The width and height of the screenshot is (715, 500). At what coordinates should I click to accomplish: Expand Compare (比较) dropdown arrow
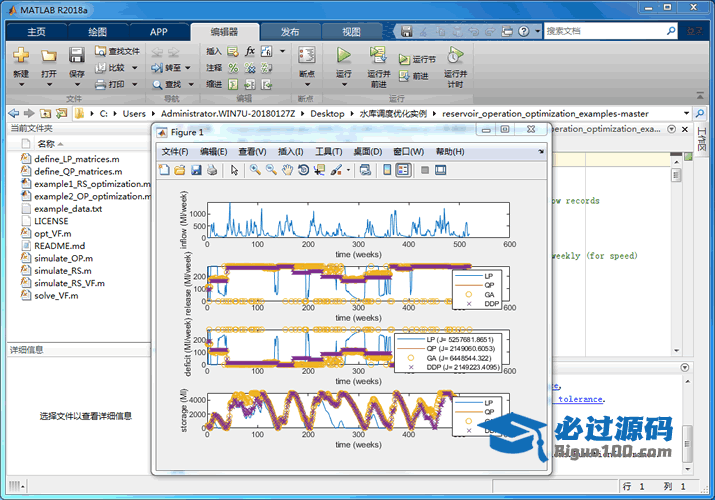pos(135,68)
